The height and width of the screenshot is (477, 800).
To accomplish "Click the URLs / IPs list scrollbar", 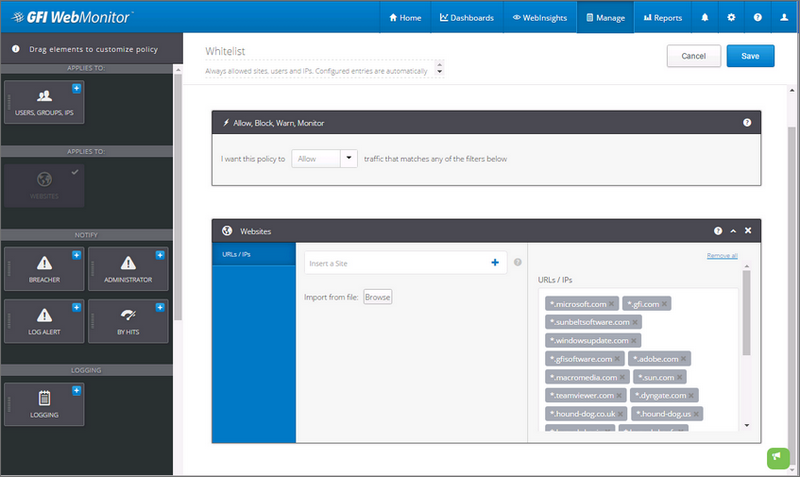I will [x=746, y=312].
